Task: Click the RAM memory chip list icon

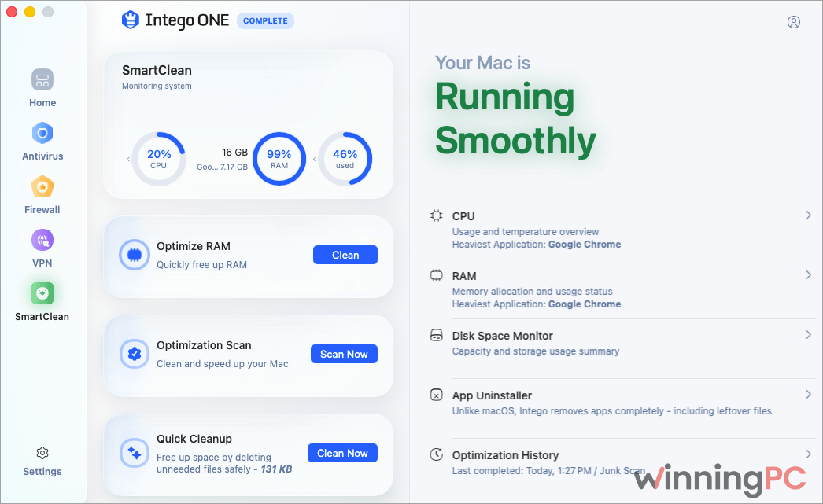Action: pyautogui.click(x=436, y=275)
